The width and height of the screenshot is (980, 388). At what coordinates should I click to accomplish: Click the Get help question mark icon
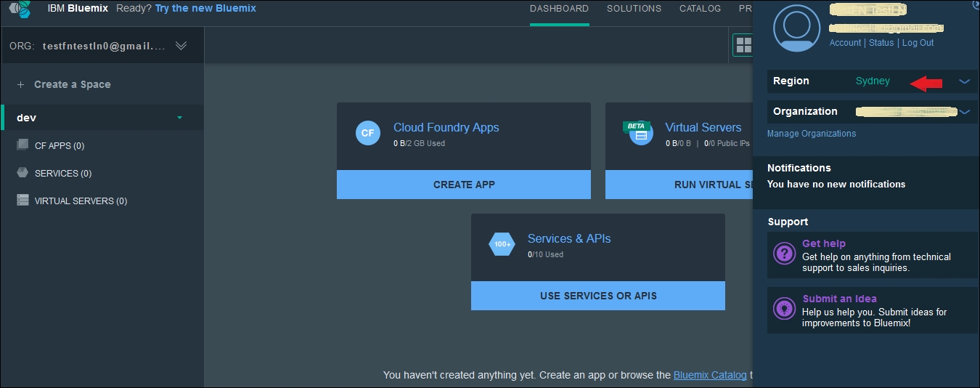(784, 253)
